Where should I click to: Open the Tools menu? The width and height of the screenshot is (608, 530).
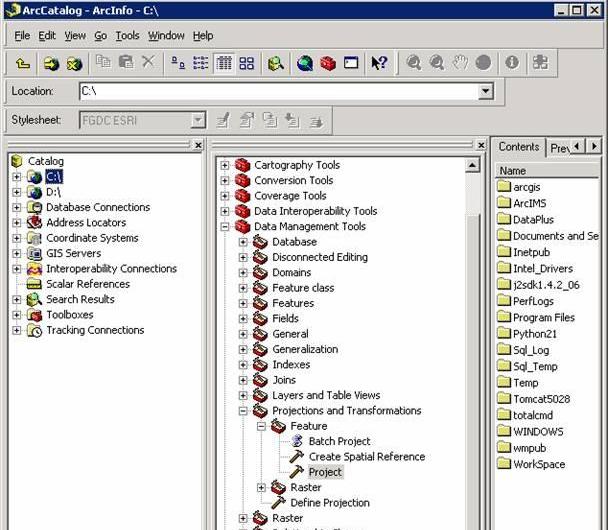tap(127, 36)
